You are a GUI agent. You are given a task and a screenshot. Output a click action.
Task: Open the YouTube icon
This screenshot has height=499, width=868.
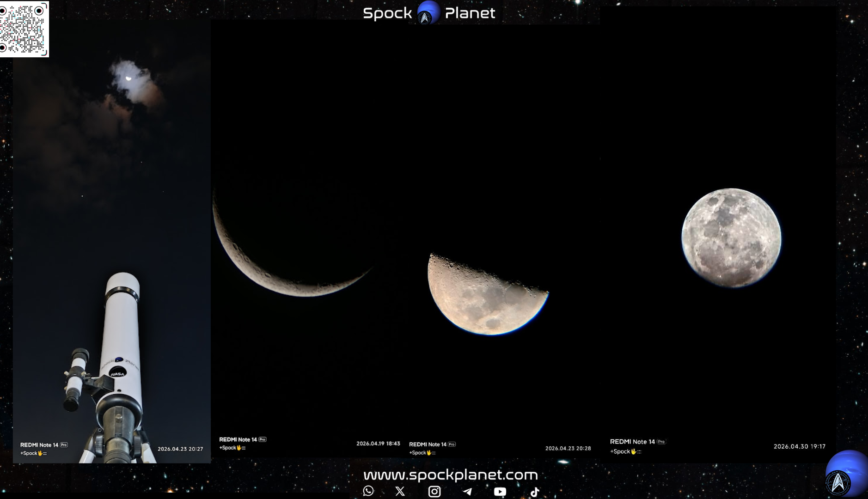pos(500,492)
